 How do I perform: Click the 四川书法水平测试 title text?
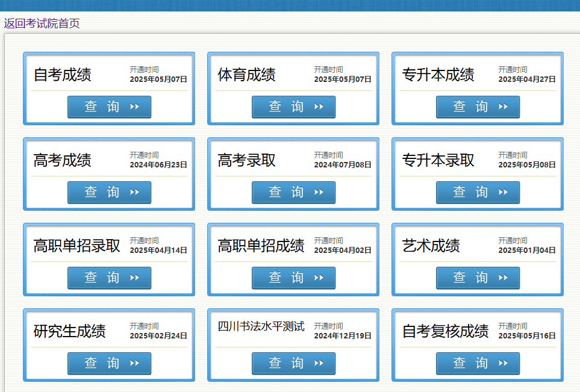(261, 326)
